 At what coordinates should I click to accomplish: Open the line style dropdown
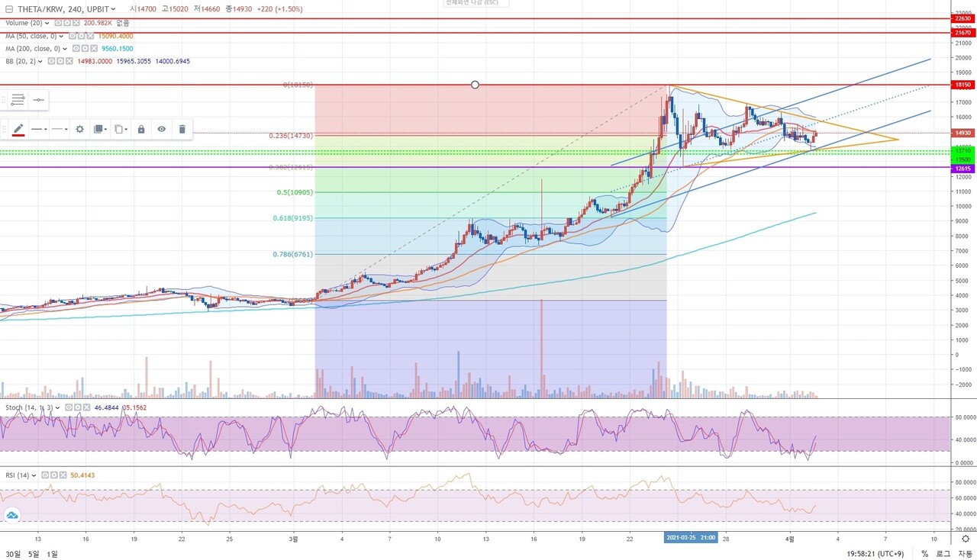[39, 129]
